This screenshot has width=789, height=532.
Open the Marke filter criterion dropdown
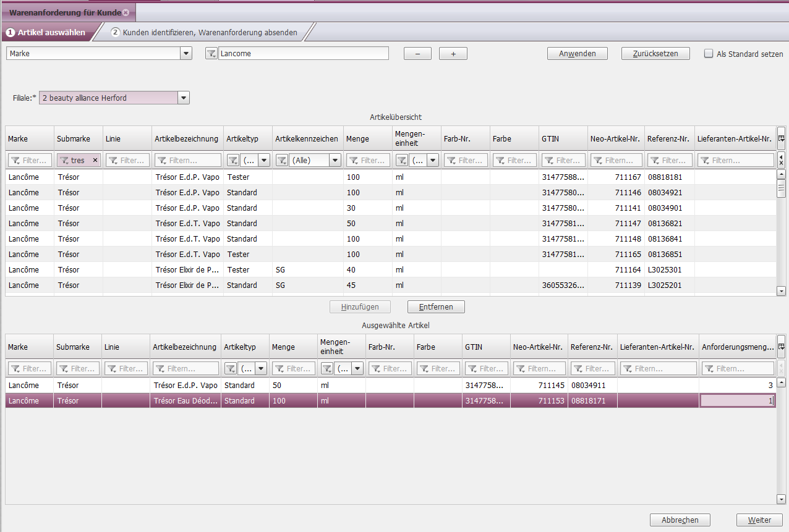pyautogui.click(x=186, y=54)
